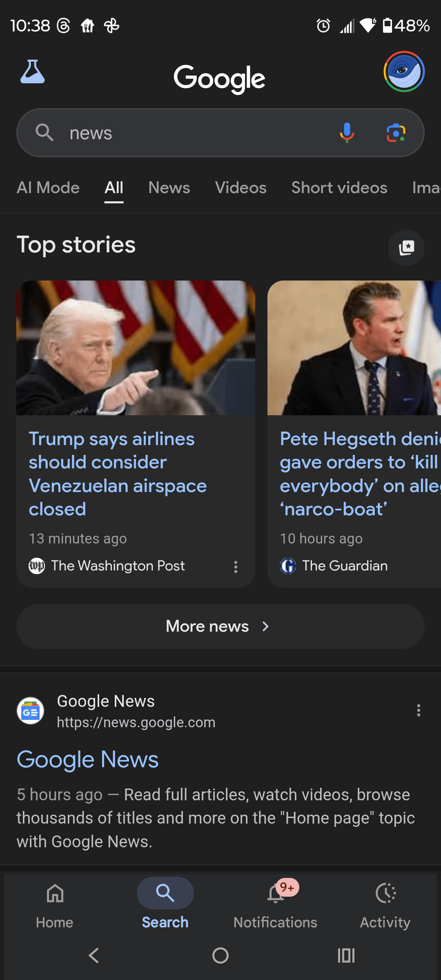Switch to the News tab
This screenshot has width=441, height=980.
[x=169, y=188]
